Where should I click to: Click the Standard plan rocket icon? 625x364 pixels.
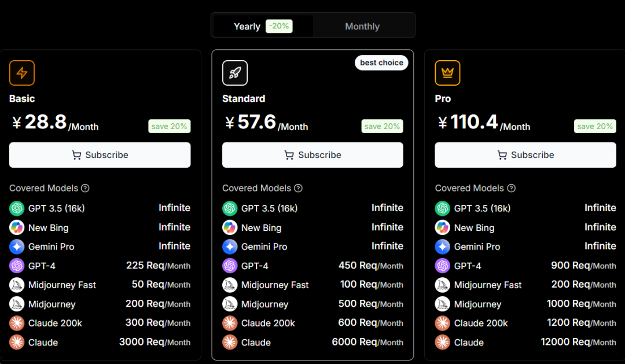[235, 73]
